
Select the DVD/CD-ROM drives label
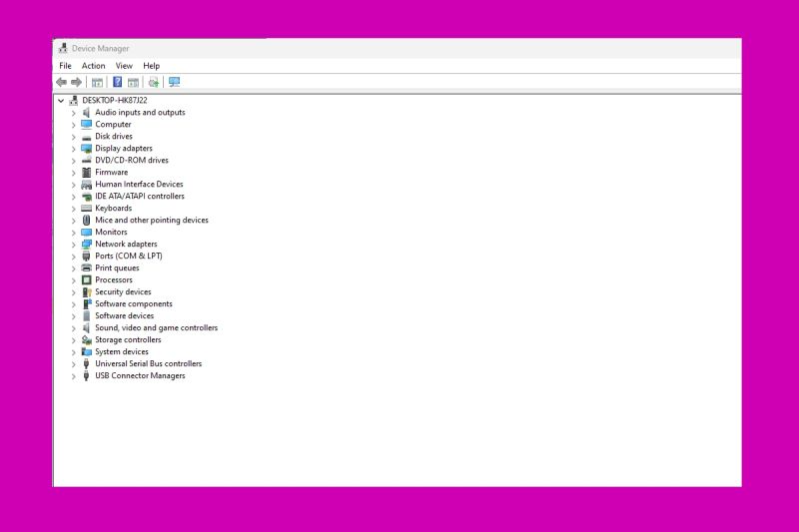pos(132,161)
